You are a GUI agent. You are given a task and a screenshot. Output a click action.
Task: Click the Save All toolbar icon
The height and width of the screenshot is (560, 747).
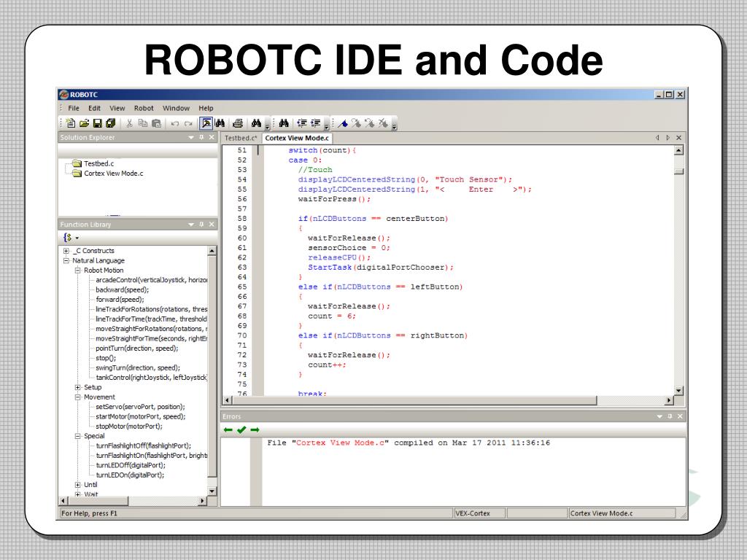[x=111, y=123]
